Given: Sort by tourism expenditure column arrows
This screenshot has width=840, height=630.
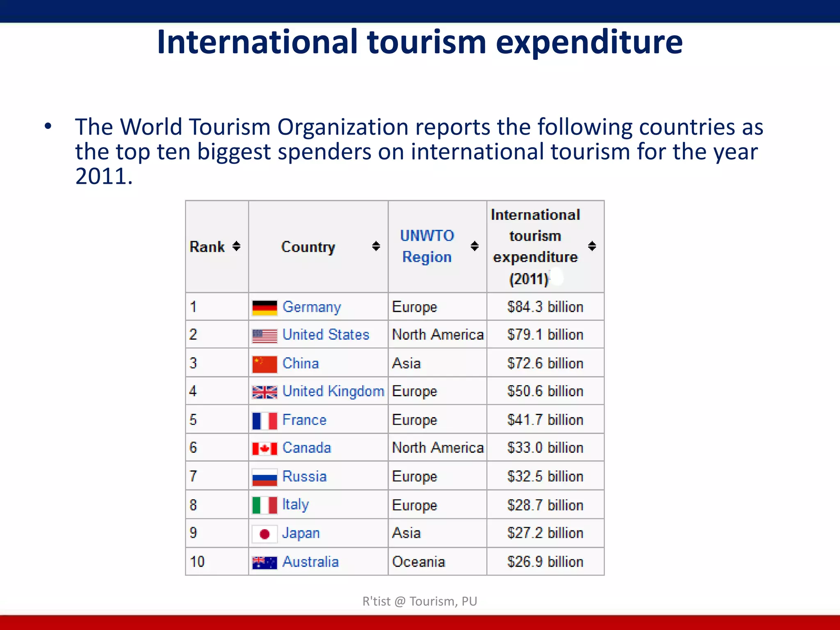Looking at the screenshot, I should click(x=592, y=246).
